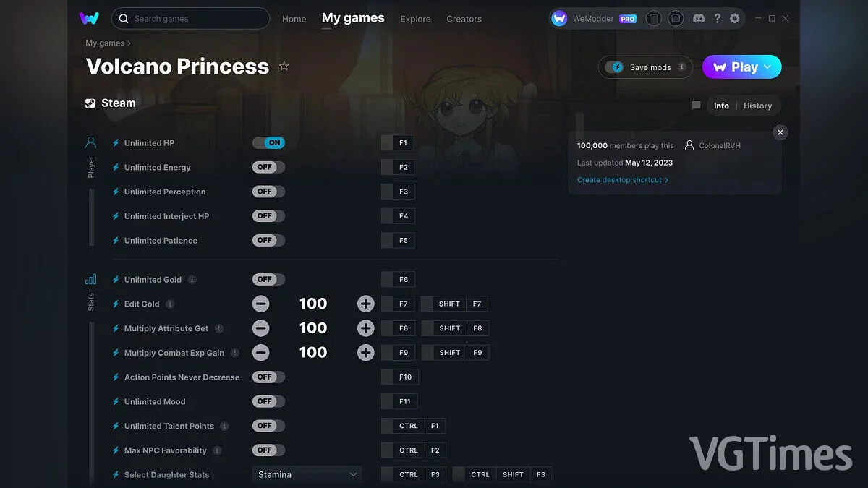
Task: Click the info icon on Save mods
Action: coord(681,67)
